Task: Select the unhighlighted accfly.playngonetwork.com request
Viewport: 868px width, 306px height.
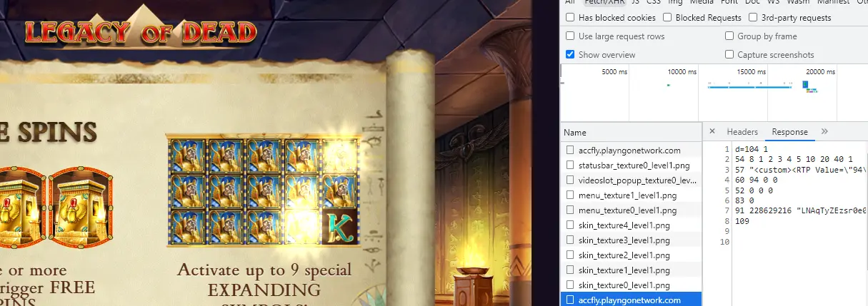Action: click(x=632, y=151)
